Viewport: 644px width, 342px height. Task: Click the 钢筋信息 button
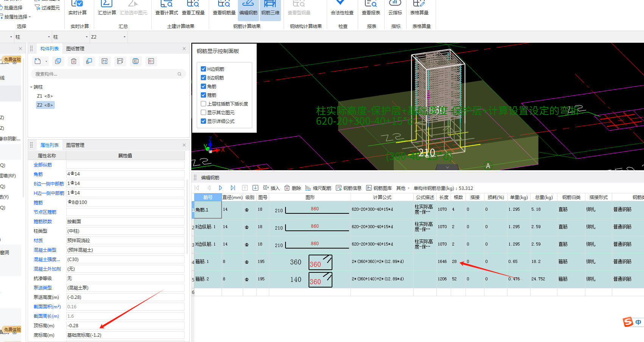349,188
